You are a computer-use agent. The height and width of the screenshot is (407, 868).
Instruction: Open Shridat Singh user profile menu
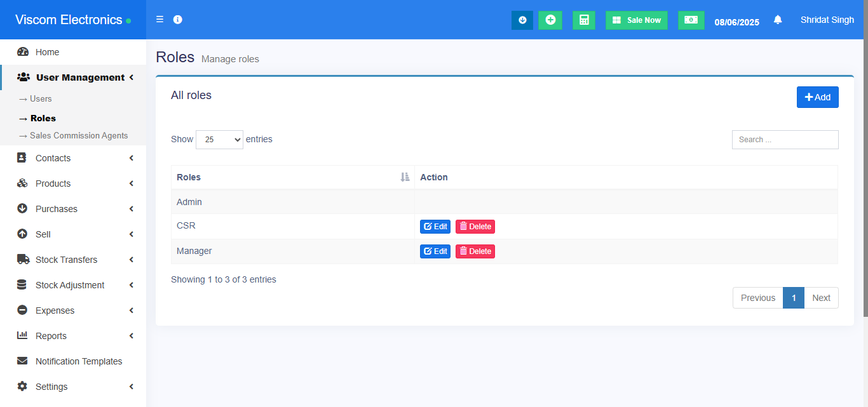827,20
